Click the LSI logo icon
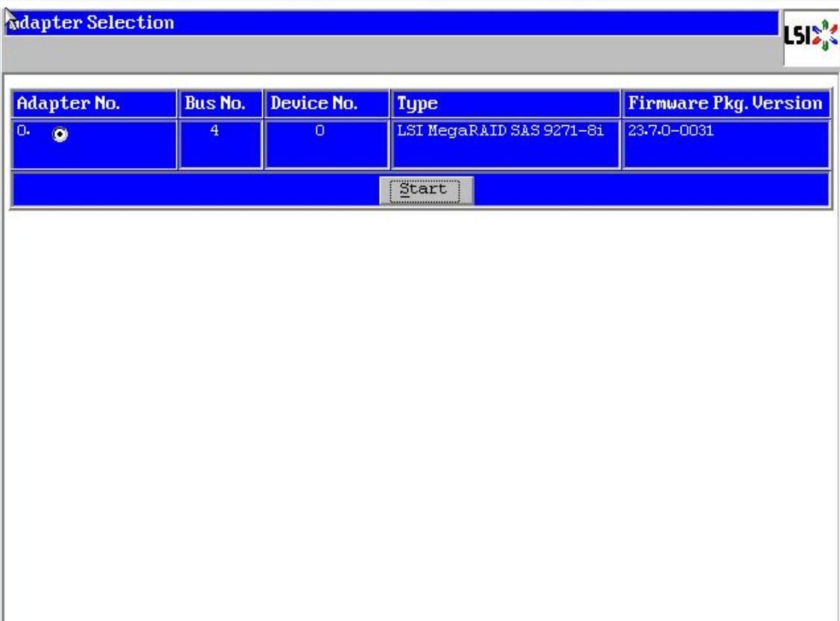The image size is (840, 621). 810,36
